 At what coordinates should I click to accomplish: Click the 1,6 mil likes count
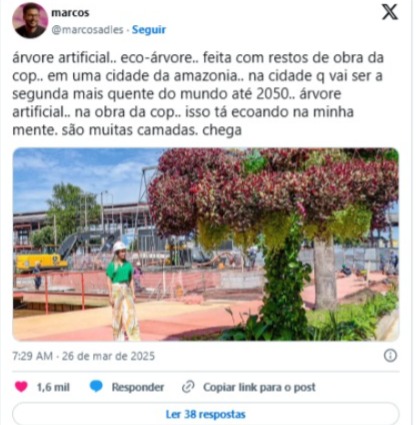[x=53, y=387]
